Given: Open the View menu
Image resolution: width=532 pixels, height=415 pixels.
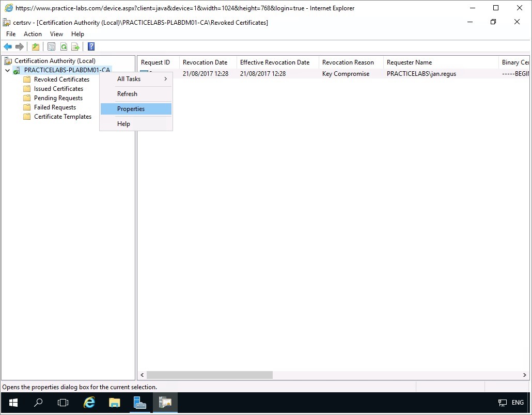Looking at the screenshot, I should click(56, 34).
